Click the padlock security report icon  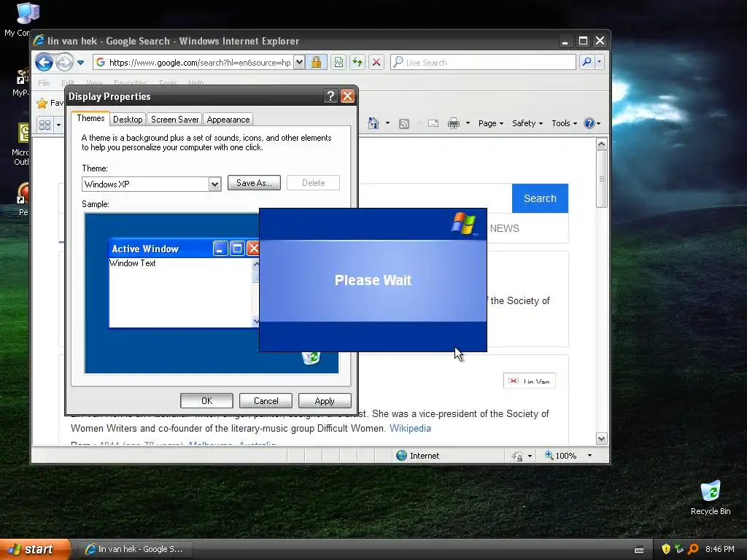[x=316, y=63]
